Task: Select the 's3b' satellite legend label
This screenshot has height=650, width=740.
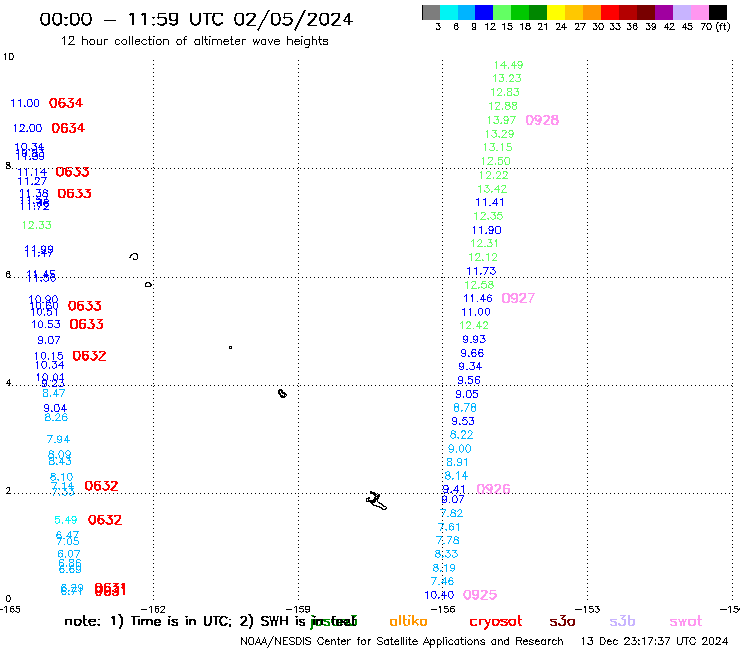Action: tap(622, 621)
